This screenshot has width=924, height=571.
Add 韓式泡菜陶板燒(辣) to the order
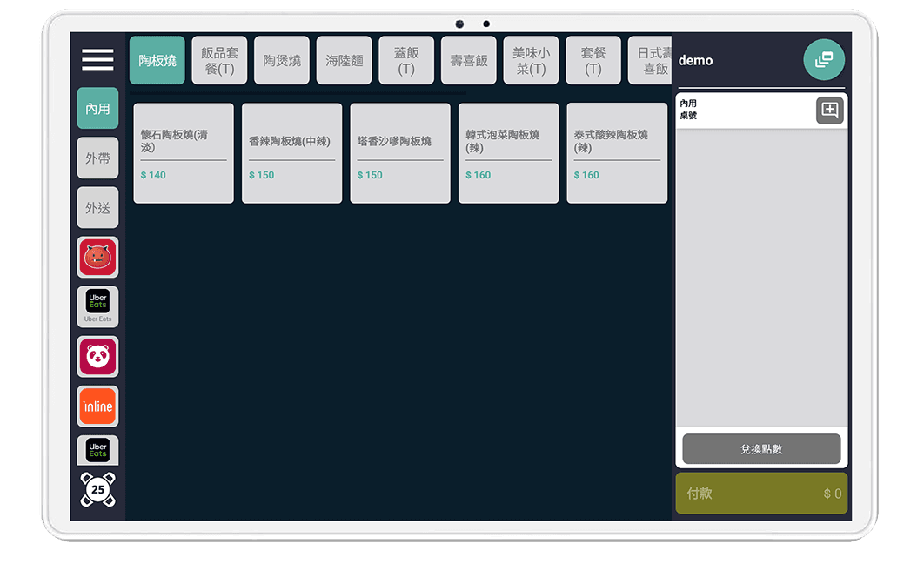508,153
